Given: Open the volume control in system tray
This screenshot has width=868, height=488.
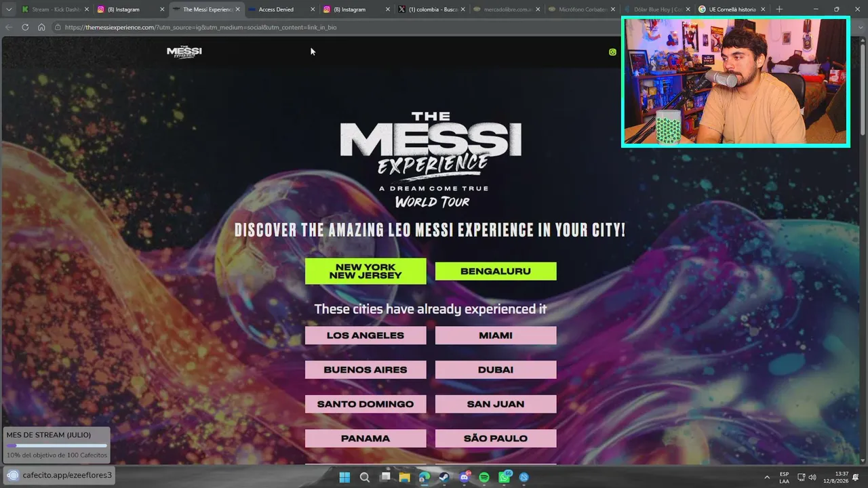Looking at the screenshot, I should [812, 477].
